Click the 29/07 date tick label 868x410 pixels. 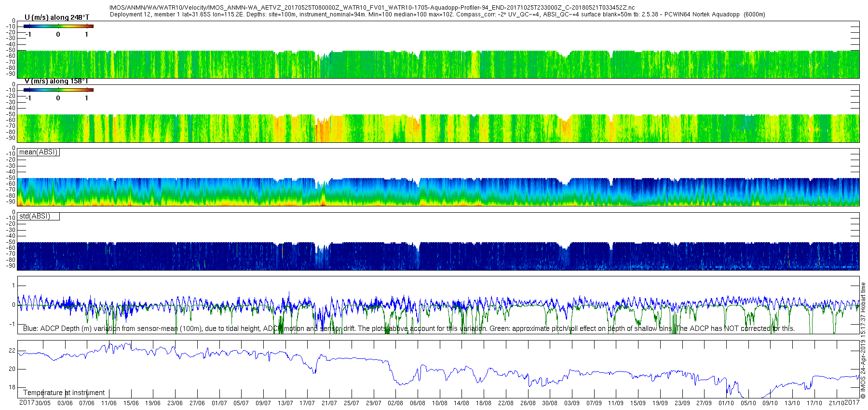tap(374, 403)
